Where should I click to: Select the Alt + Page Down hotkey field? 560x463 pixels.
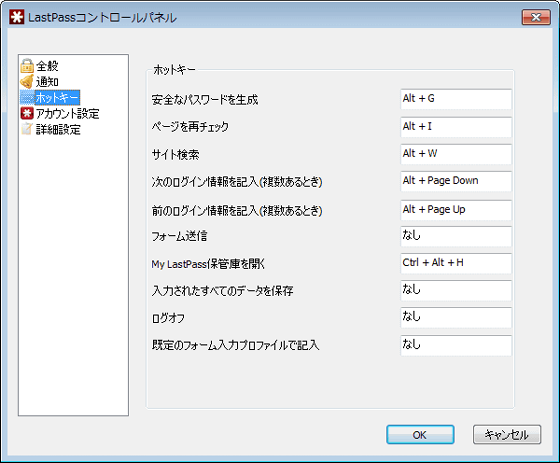point(456,181)
